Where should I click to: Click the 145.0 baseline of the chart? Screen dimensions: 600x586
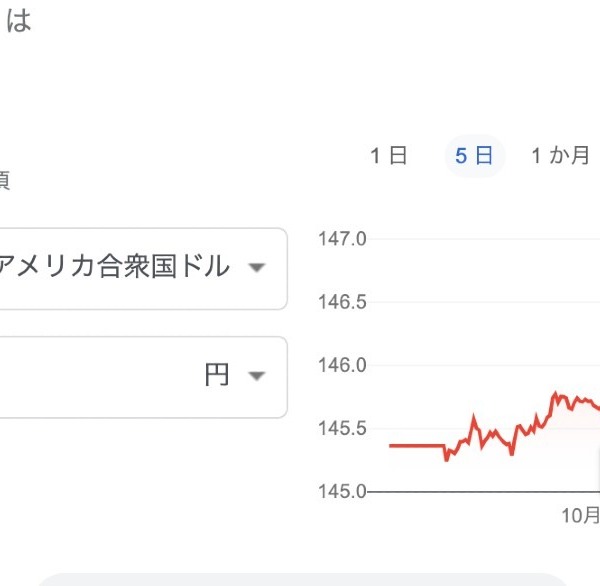point(483,491)
